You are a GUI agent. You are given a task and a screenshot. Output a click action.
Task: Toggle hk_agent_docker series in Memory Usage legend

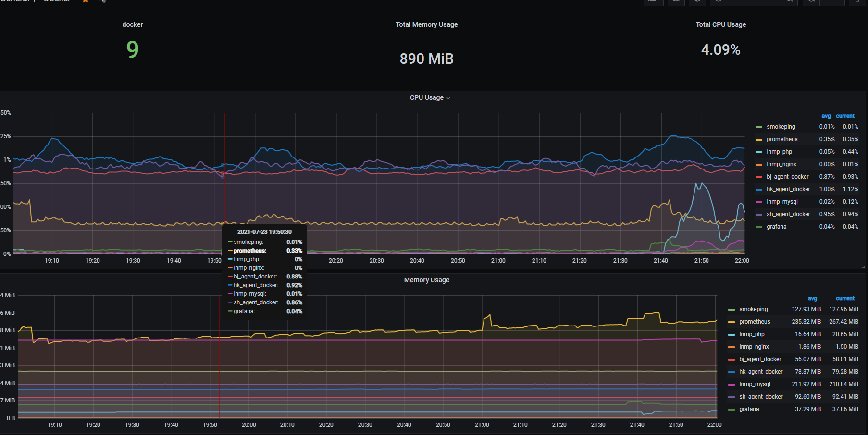[x=761, y=372]
